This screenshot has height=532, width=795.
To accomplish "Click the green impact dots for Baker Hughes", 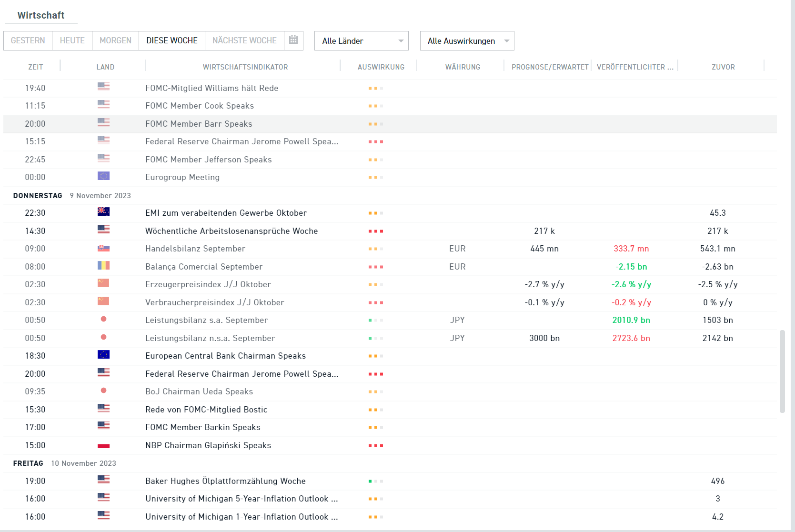I will point(375,482).
